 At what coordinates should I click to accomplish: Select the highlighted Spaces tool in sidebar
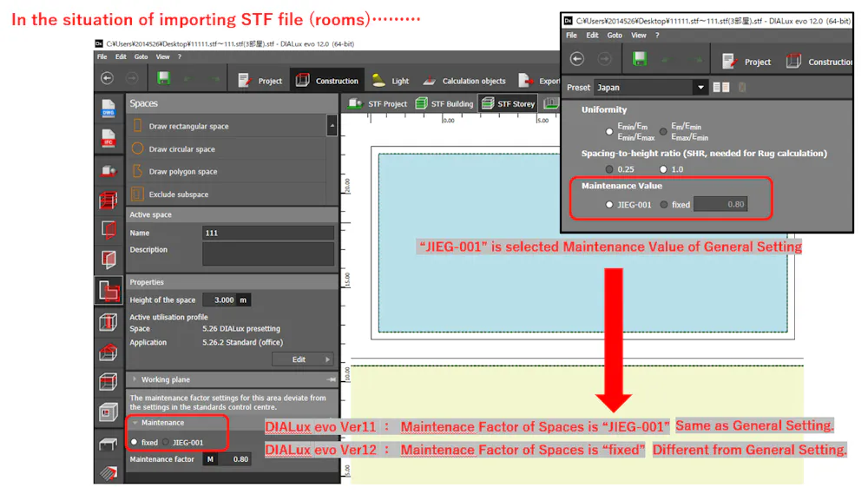point(108,290)
